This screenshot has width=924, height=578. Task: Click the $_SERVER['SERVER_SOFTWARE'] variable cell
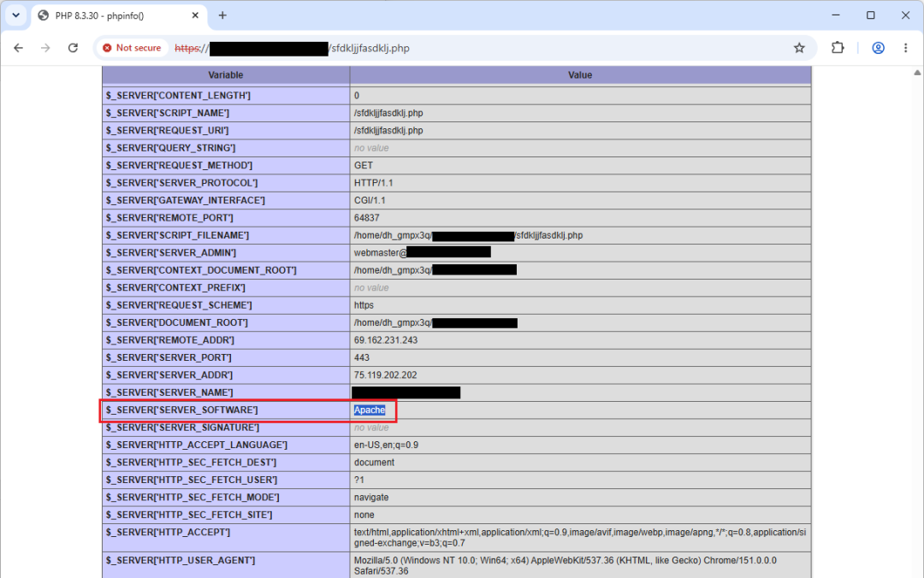226,410
